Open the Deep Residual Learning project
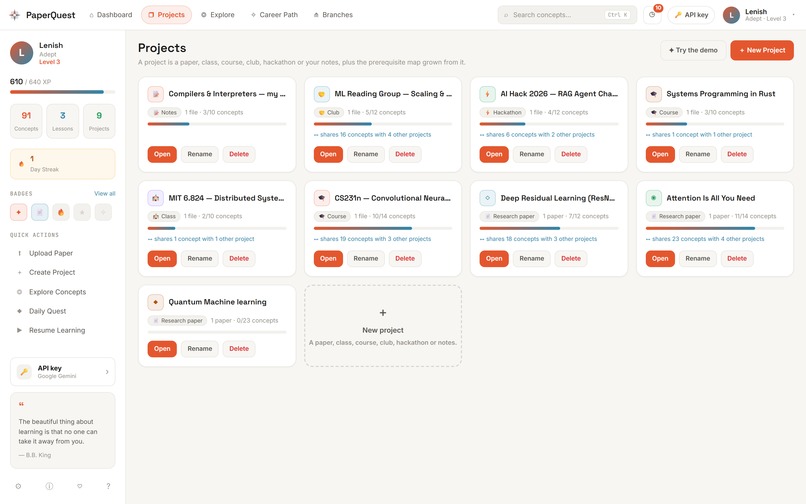The height and width of the screenshot is (504, 806). pos(494,258)
